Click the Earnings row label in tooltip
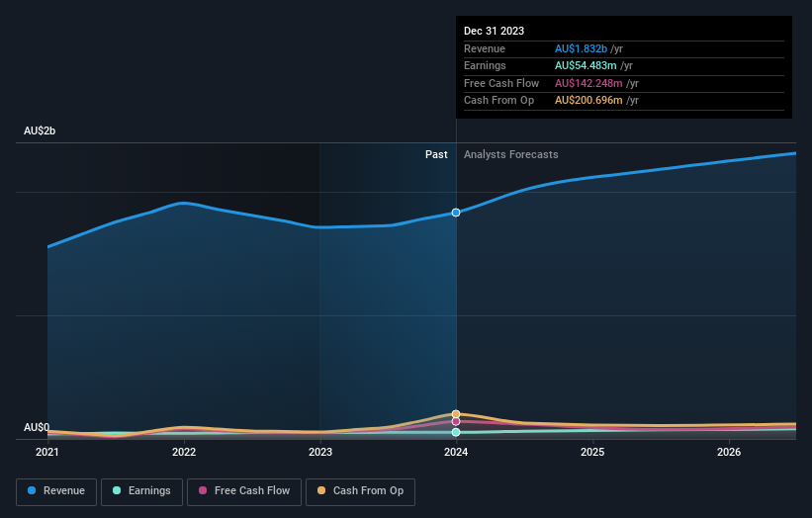The height and width of the screenshot is (518, 812). pyautogui.click(x=485, y=65)
